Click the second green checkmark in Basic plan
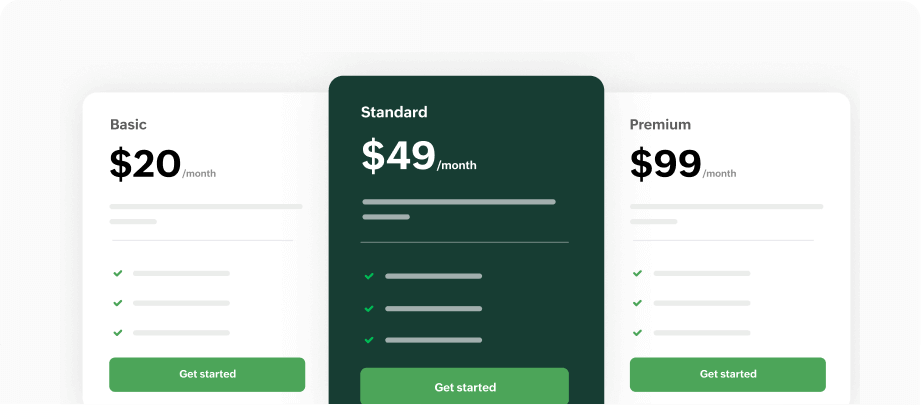921x405 pixels. (x=118, y=303)
